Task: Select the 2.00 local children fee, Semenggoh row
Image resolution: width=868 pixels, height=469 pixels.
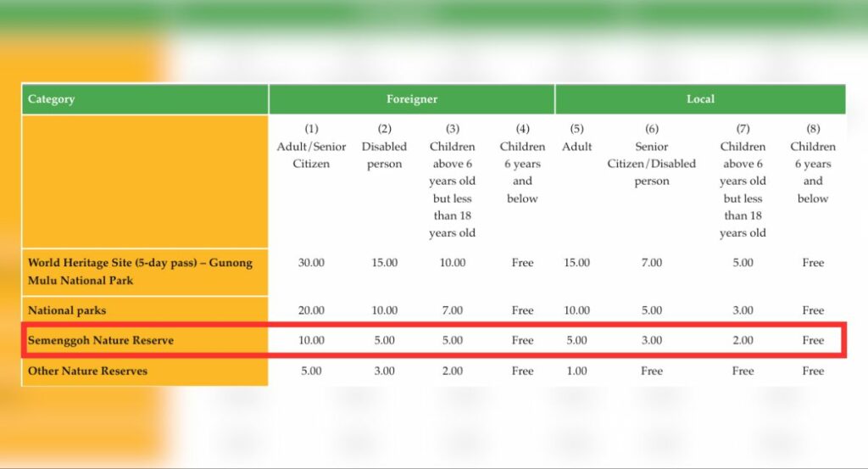Action: (743, 340)
